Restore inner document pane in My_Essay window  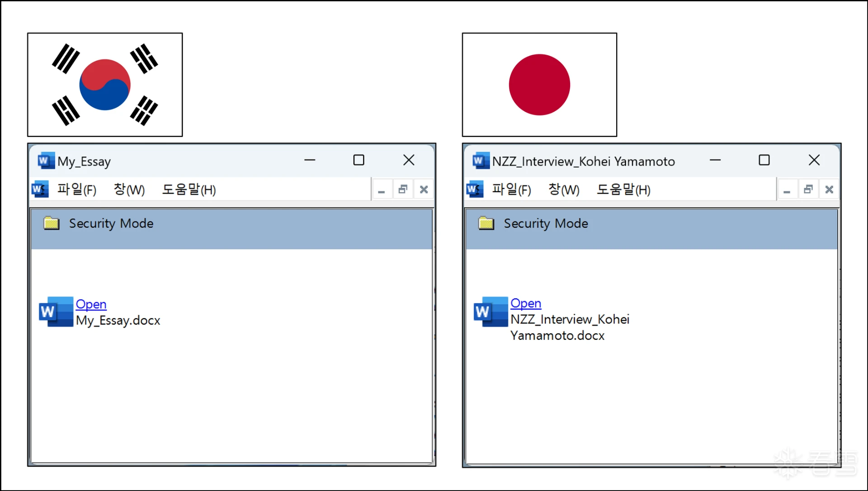402,189
